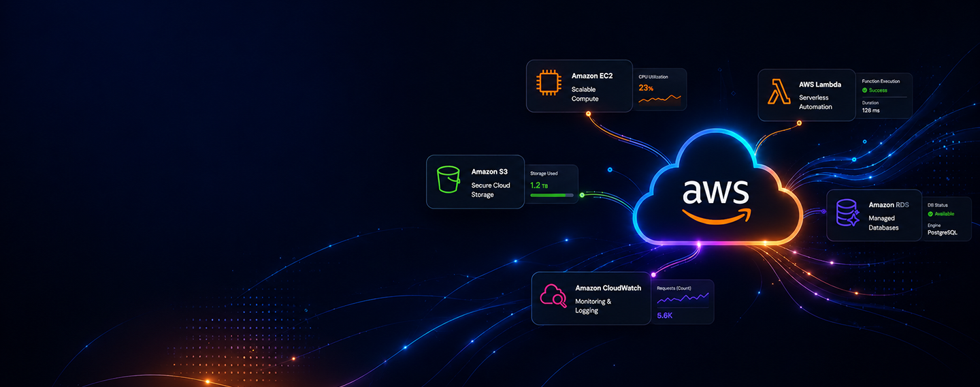Screen dimensions: 980x387
Task: Click the DB Status label
Action: point(938,204)
